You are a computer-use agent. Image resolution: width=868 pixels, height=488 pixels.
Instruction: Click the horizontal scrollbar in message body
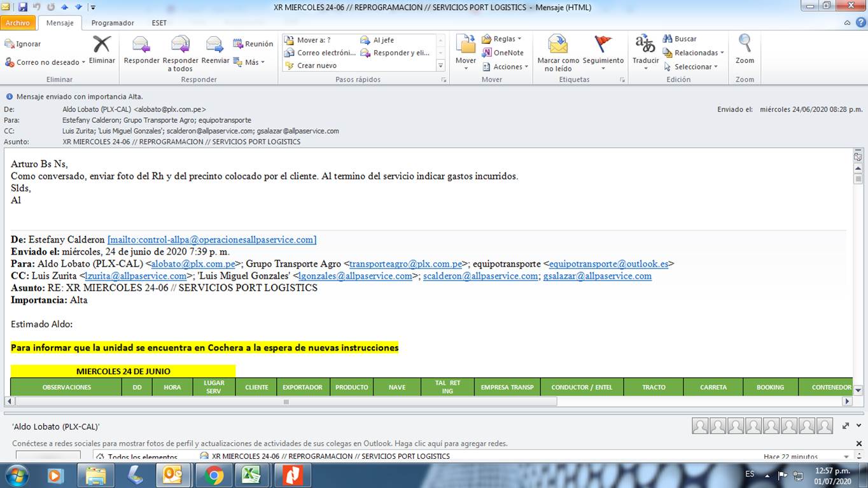pyautogui.click(x=286, y=401)
